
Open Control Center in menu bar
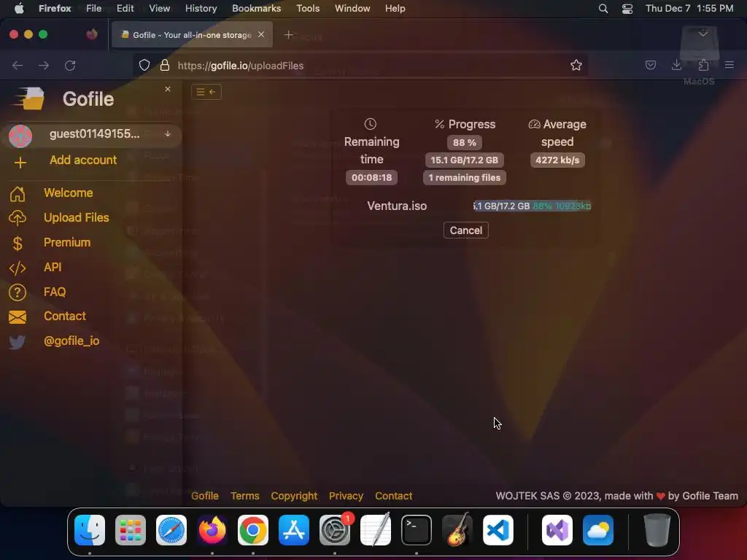627,9
